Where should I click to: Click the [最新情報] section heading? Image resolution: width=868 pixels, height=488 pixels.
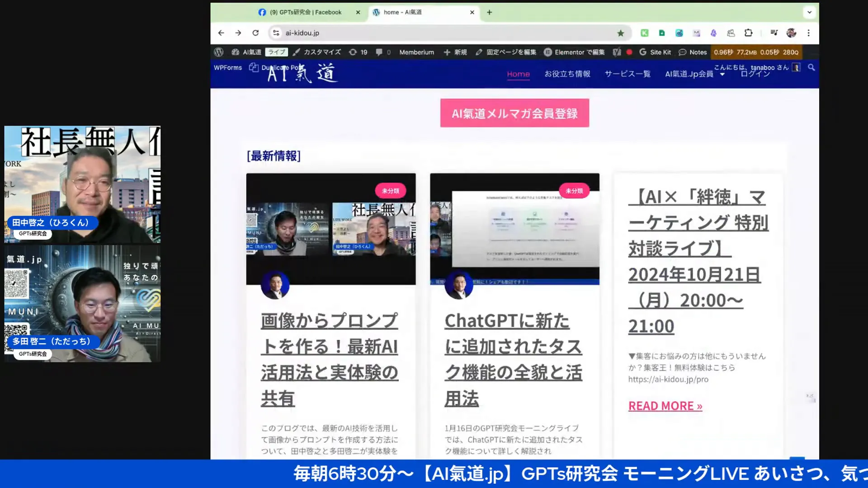[274, 156]
